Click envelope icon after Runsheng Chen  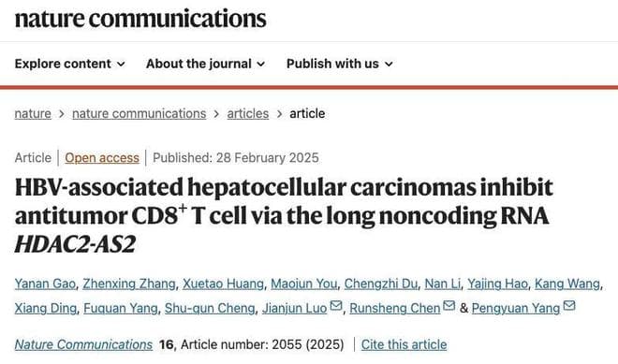[x=449, y=306]
